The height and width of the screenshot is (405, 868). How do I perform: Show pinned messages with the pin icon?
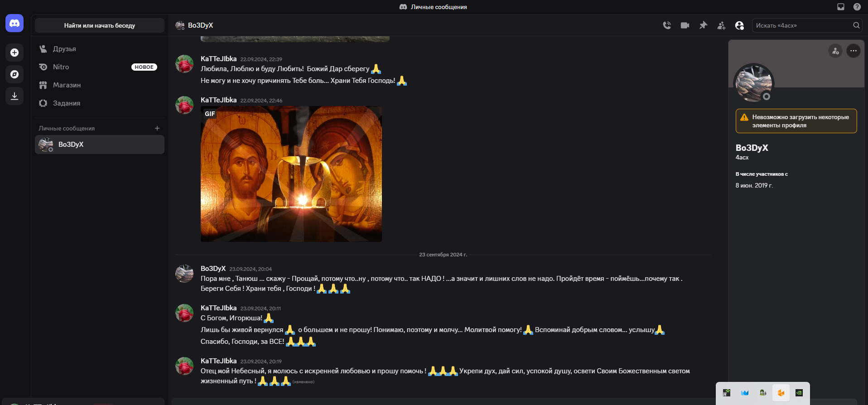(703, 25)
